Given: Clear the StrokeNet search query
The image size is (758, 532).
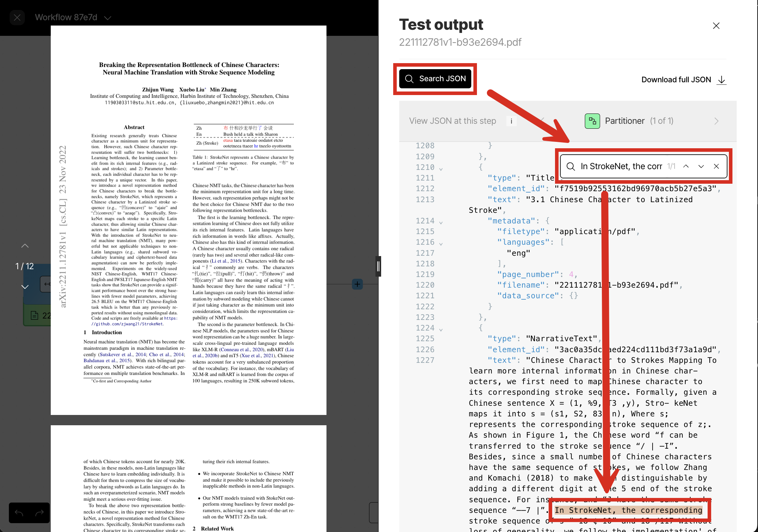Looking at the screenshot, I should click(717, 166).
